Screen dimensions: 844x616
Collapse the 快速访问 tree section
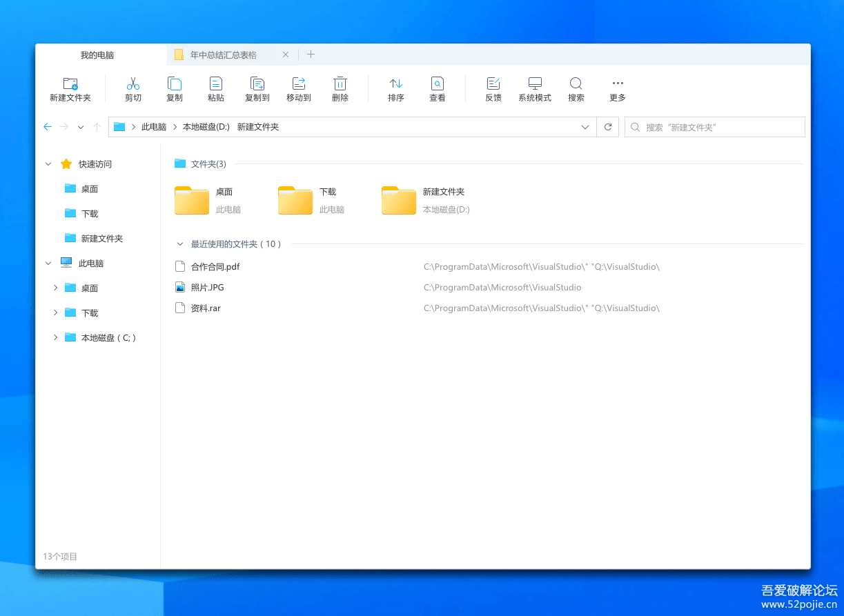coord(48,164)
